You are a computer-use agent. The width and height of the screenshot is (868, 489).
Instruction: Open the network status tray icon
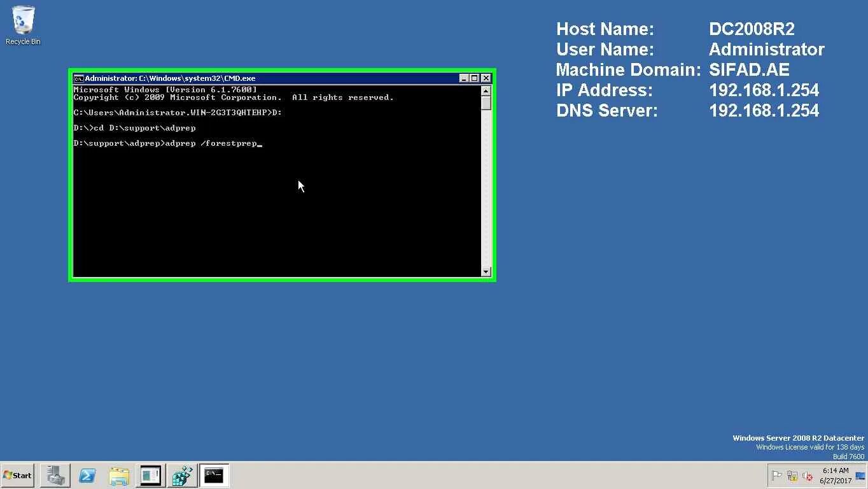click(792, 476)
